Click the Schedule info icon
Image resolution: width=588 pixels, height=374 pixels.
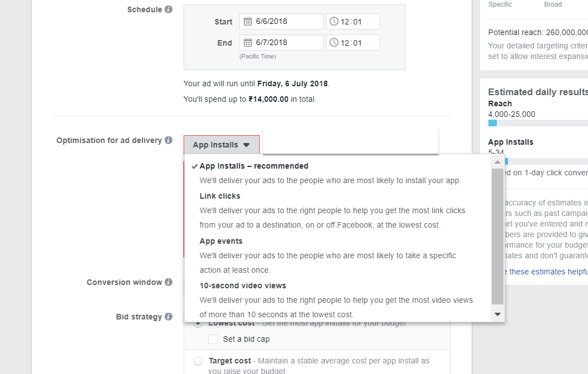169,9
